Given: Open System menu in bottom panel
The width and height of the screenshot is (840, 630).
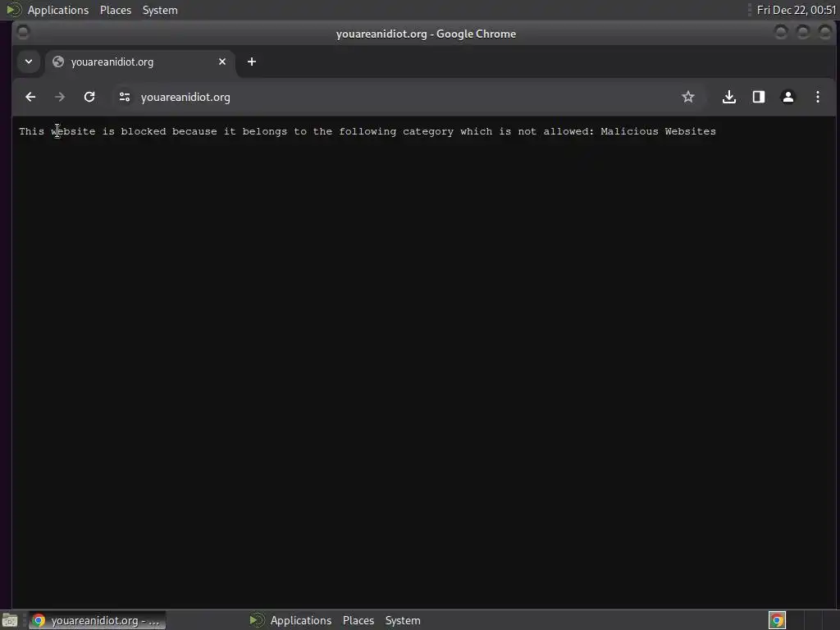Looking at the screenshot, I should tap(403, 620).
